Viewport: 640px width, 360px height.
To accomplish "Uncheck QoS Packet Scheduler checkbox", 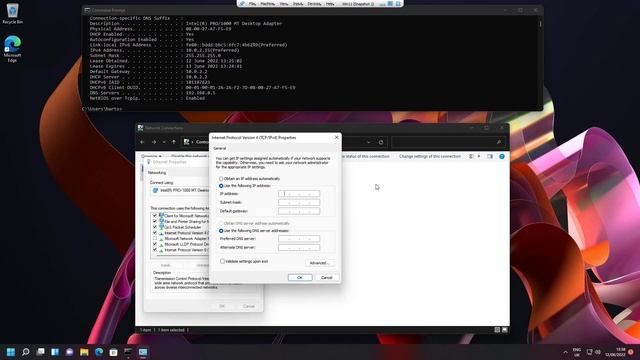I will coord(155,227).
